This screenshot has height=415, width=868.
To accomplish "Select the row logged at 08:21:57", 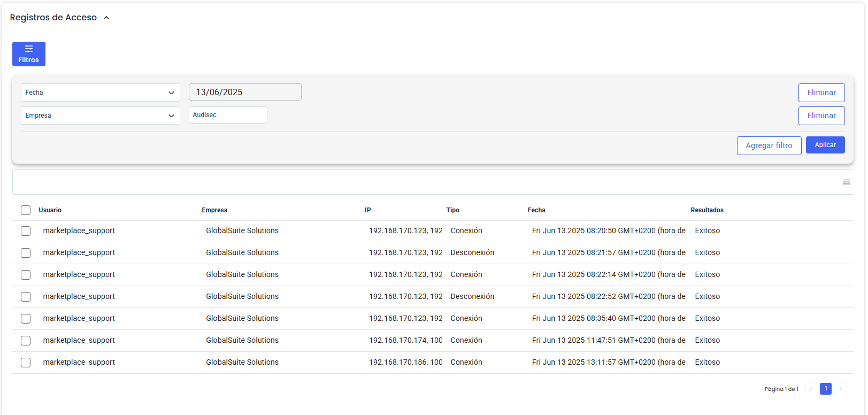I will [x=26, y=253].
